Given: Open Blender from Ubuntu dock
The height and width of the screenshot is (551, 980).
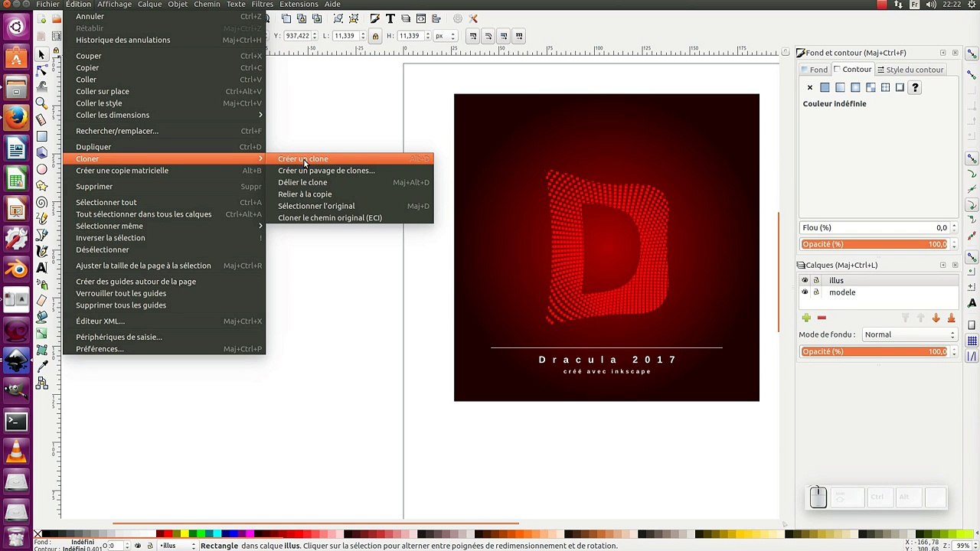Looking at the screenshot, I should pos(16,269).
